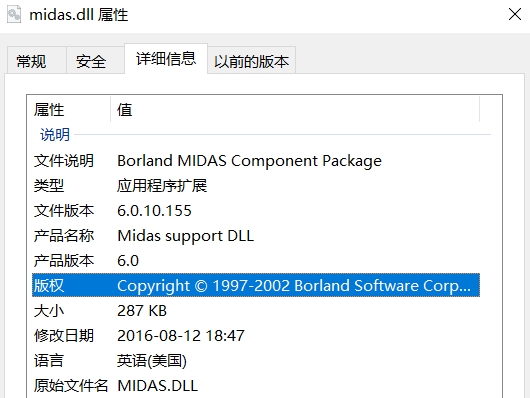Image resolution: width=530 pixels, height=398 pixels.
Task: Select the 原始文件名 MIDAS.DLL row
Action: (x=256, y=386)
